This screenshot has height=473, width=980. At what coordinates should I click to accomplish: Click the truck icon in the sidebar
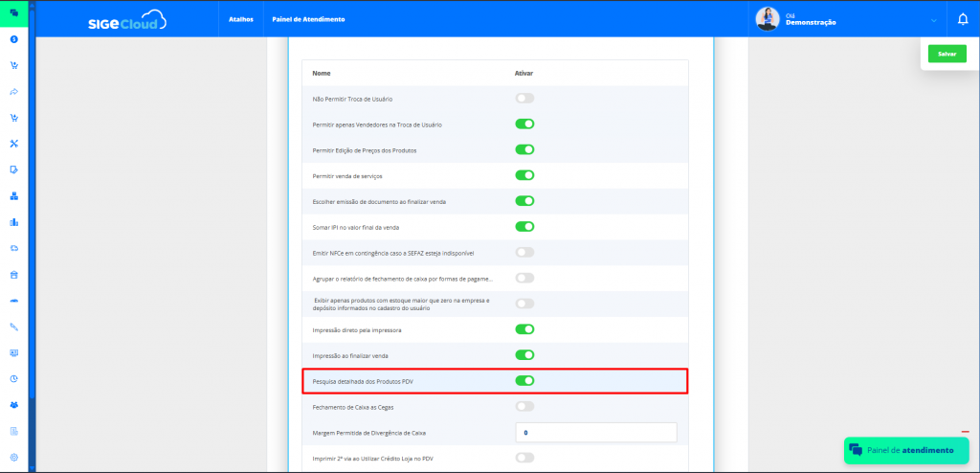click(x=14, y=248)
